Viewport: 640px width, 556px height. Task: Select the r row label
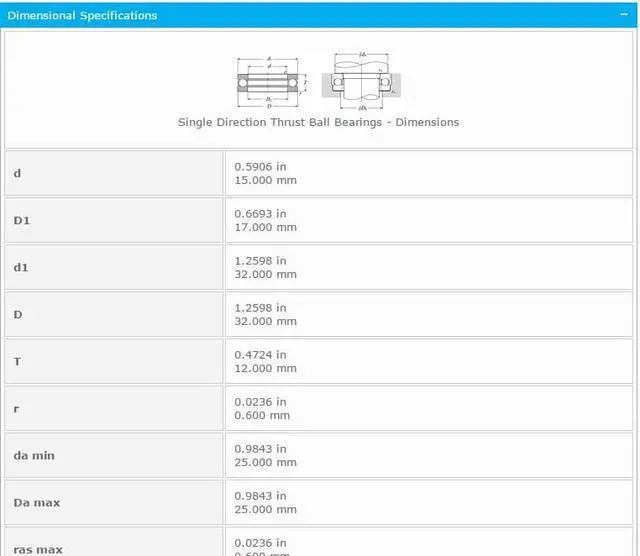(16, 408)
